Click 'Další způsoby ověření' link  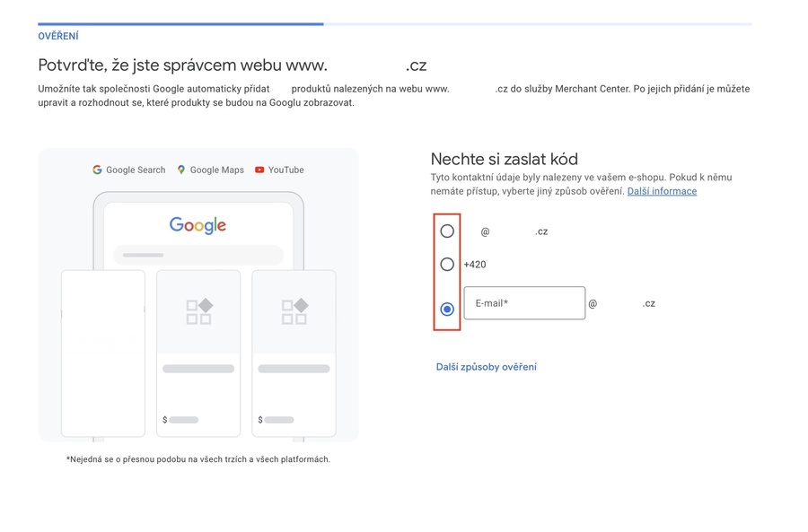487,367
